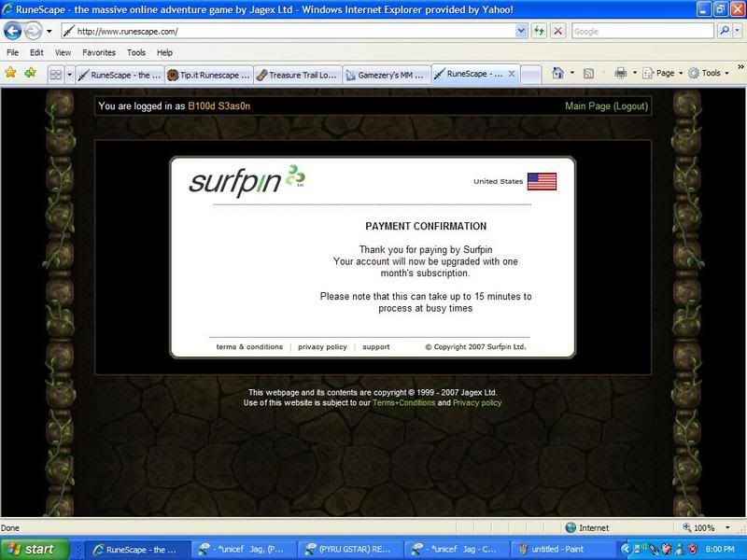Image resolution: width=747 pixels, height=560 pixels.
Task: Click the Internet security zone globe
Action: point(571,527)
